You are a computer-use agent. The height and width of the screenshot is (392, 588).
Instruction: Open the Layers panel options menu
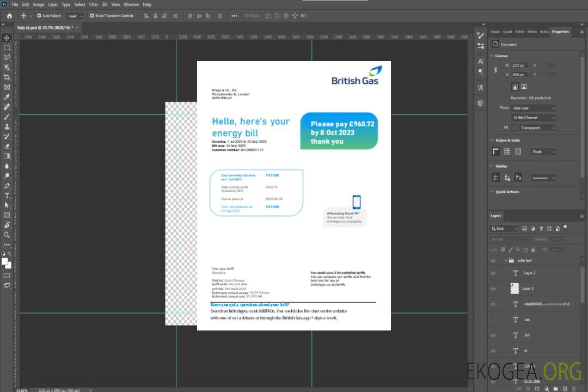coord(581,216)
